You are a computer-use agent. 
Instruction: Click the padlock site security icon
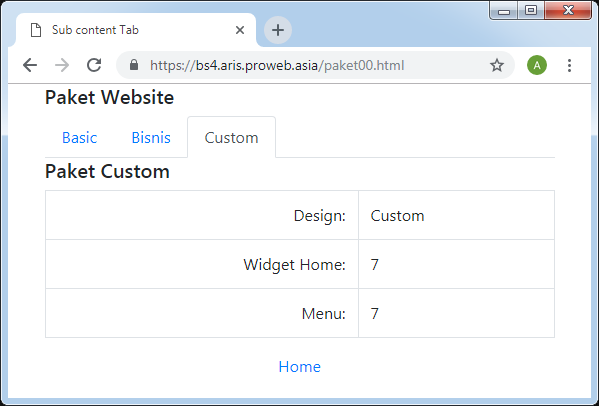click(134, 65)
